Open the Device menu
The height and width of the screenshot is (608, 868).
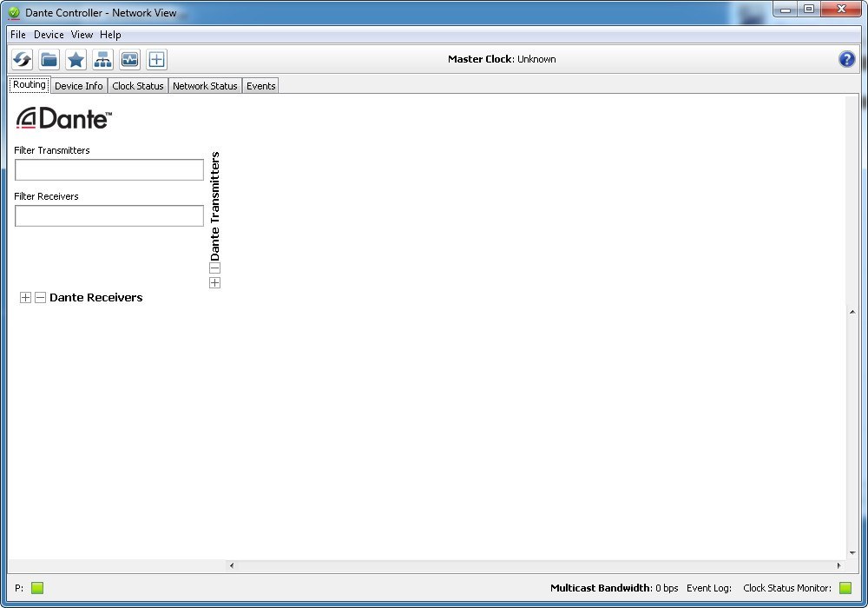[x=49, y=35]
